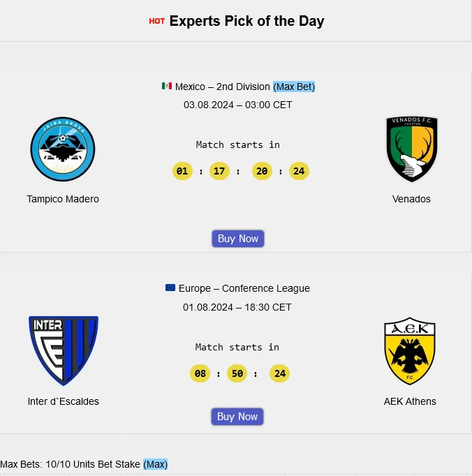The width and height of the screenshot is (472, 476).
Task: Select the Mexico – 2nd Division league text
Action: [x=222, y=87]
